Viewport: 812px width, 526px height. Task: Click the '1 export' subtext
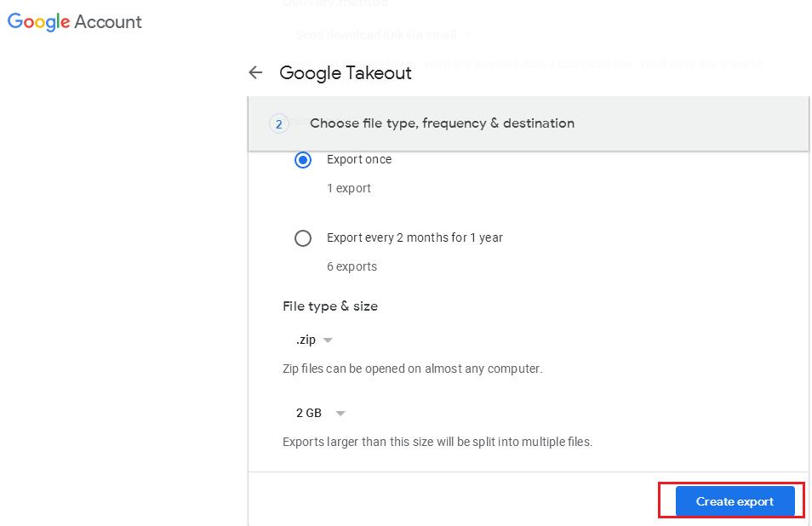tap(348, 188)
